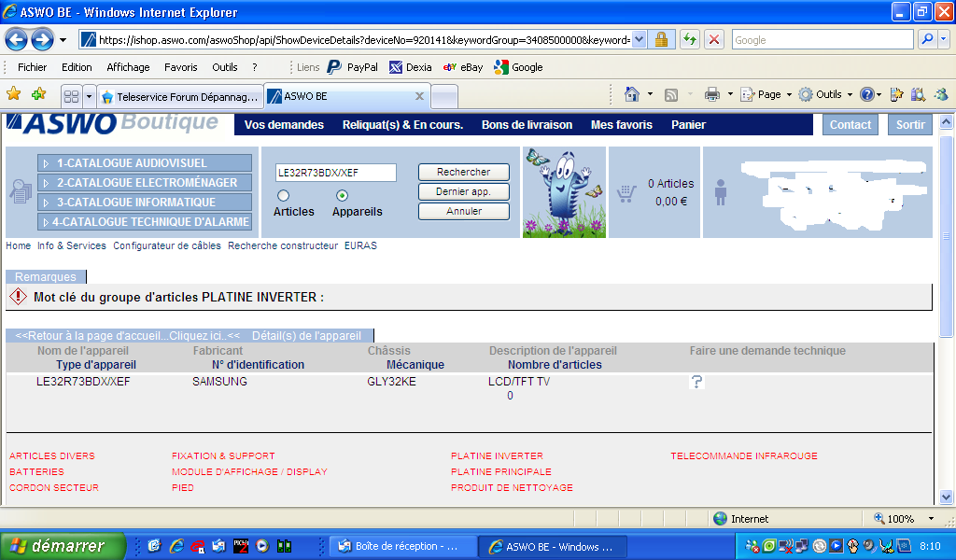Screen dimensions: 956x560
Task: Click the technical request question mark icon
Action: point(696,382)
